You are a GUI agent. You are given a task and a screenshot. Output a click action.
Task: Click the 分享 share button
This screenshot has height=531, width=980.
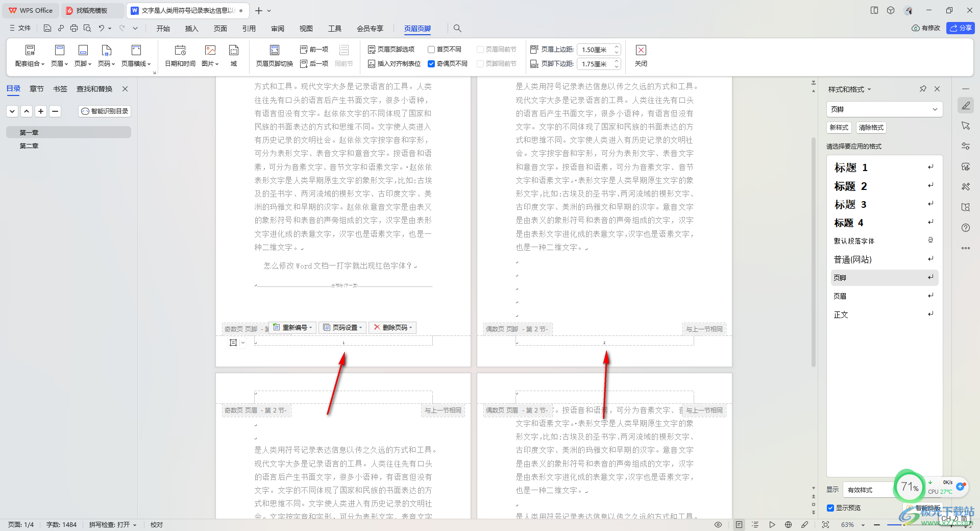(961, 28)
